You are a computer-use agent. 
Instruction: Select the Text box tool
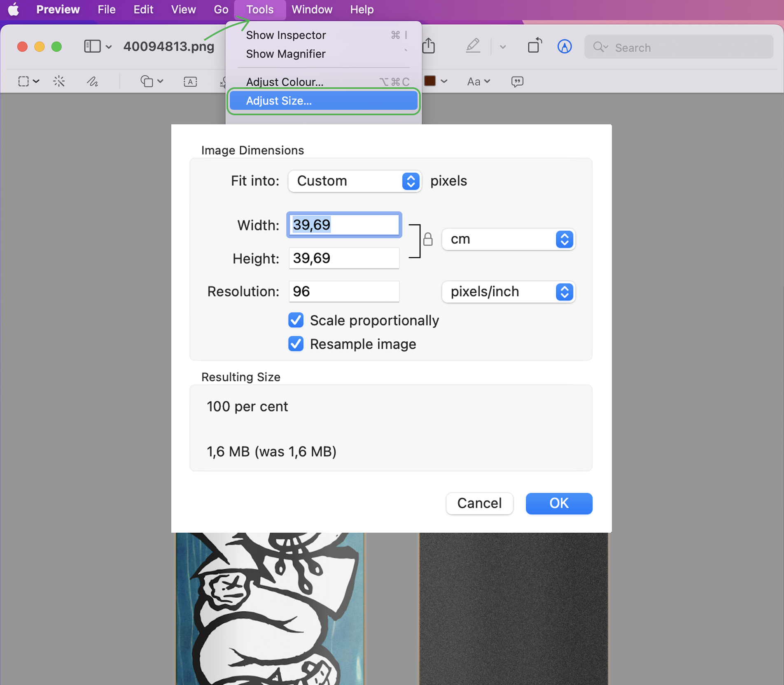coord(190,82)
